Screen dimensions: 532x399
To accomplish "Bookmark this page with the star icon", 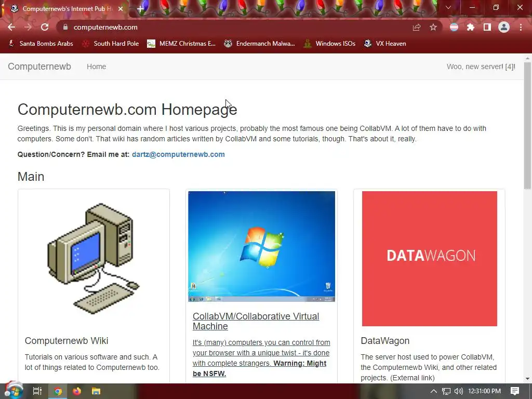I will [x=433, y=27].
